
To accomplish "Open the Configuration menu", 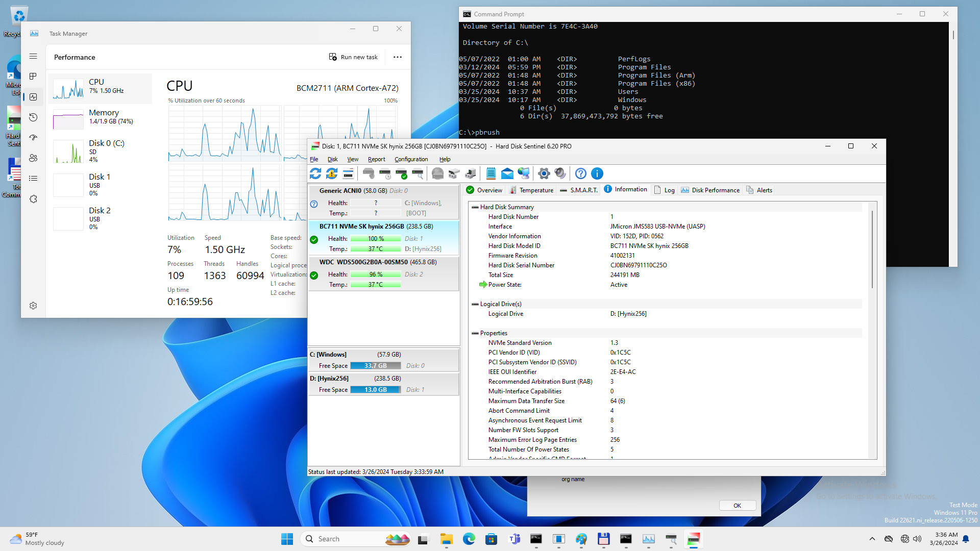I will [411, 159].
